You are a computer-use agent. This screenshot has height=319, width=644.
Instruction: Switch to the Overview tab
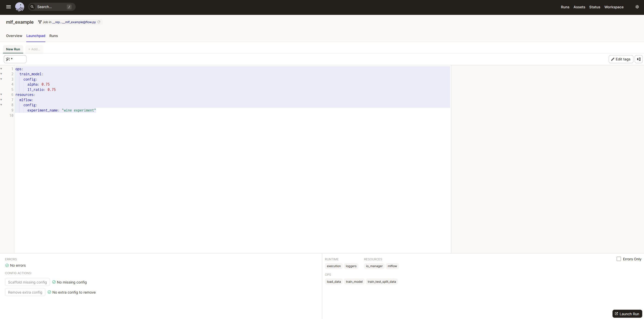point(14,36)
